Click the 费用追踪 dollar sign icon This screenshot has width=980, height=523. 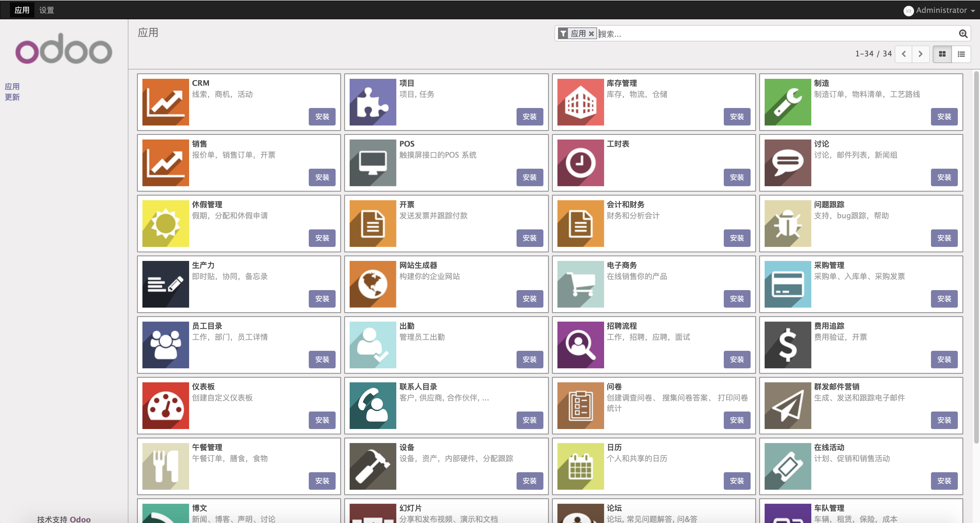click(x=787, y=345)
